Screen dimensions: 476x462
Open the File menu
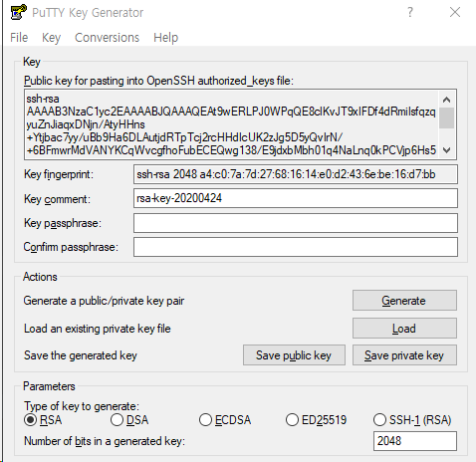(x=19, y=38)
